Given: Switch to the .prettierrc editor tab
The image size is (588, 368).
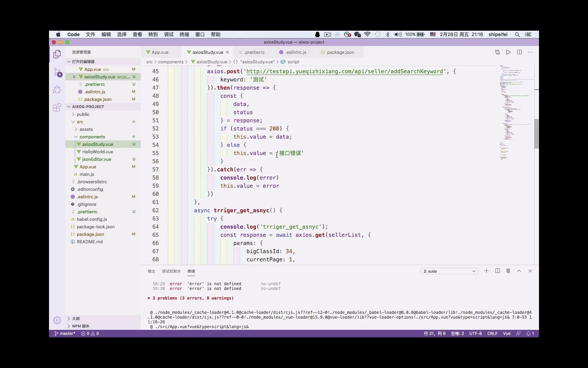Looking at the screenshot, I should 254,52.
